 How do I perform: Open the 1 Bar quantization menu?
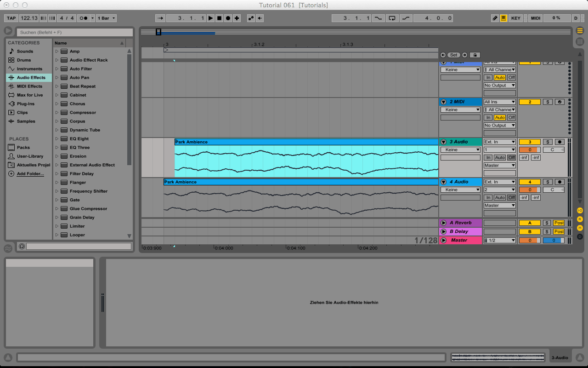pos(107,18)
